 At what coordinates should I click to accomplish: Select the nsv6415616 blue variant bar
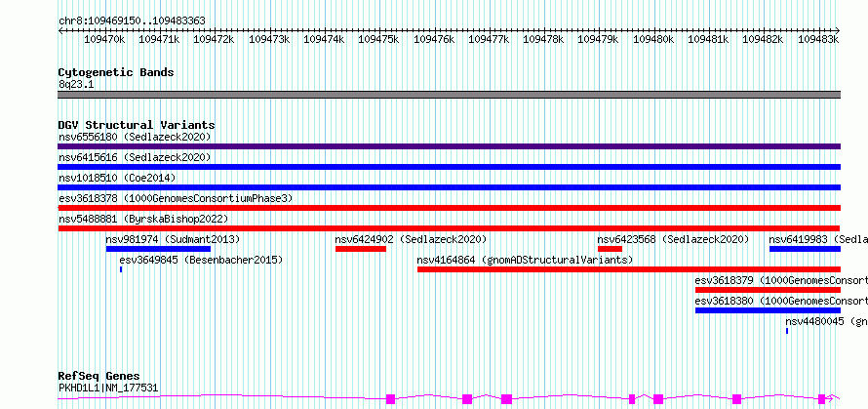click(x=449, y=167)
